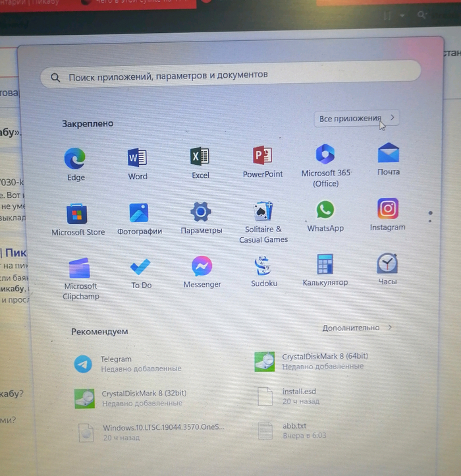Screen dimensions: 461x476
Task: Launch Microsoft Store icon
Action: tap(78, 215)
